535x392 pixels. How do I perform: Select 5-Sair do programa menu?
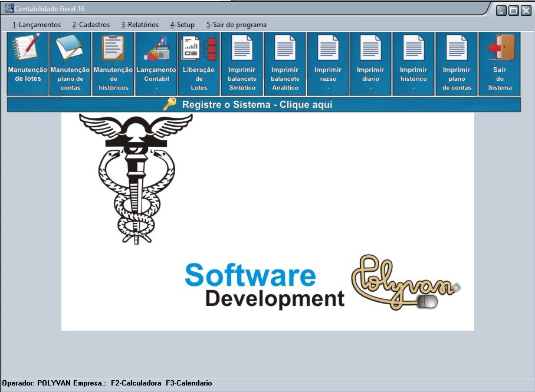pos(236,25)
